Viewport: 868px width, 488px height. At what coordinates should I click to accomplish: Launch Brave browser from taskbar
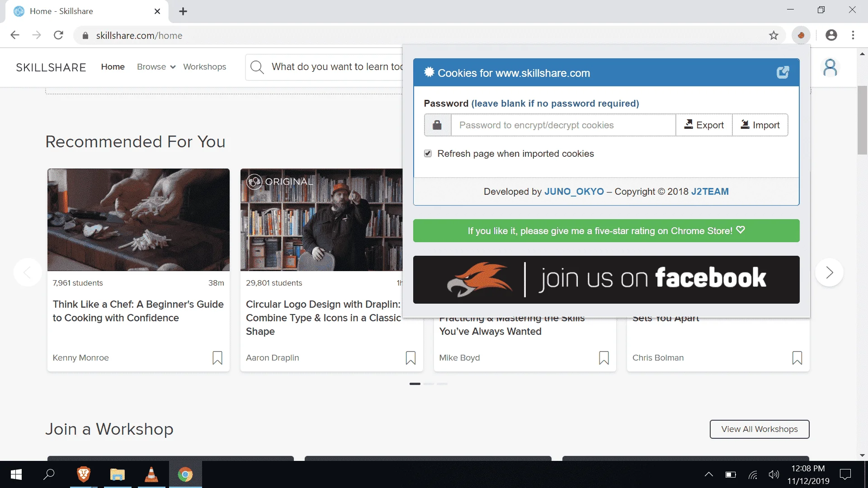(x=84, y=474)
